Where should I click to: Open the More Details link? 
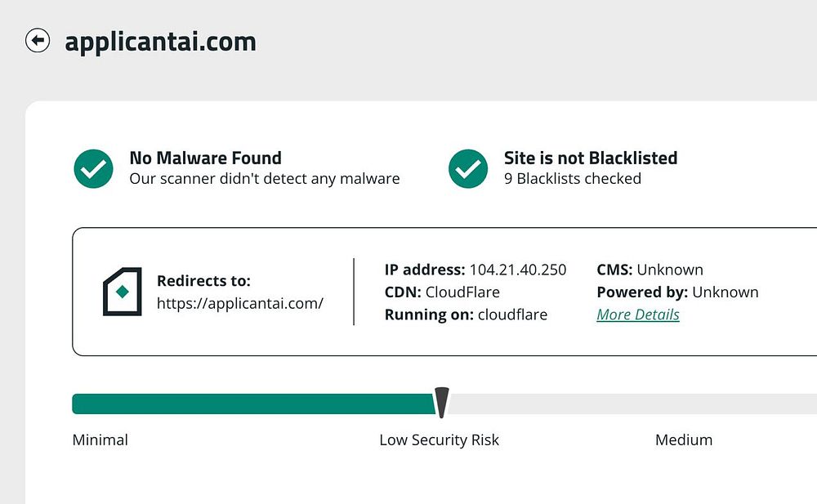point(638,314)
